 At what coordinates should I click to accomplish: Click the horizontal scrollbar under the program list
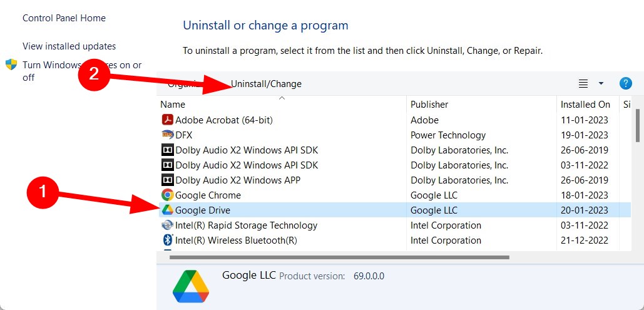[x=339, y=257]
